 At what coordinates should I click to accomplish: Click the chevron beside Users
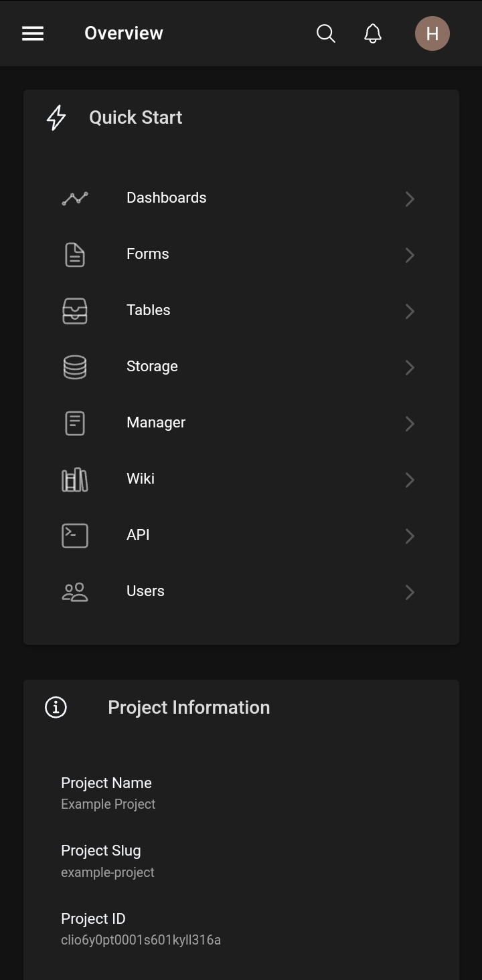coord(410,592)
